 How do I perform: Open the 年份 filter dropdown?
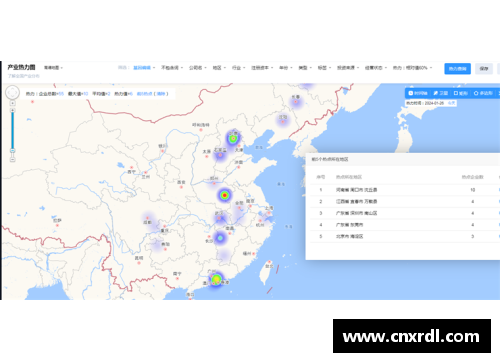point(285,68)
